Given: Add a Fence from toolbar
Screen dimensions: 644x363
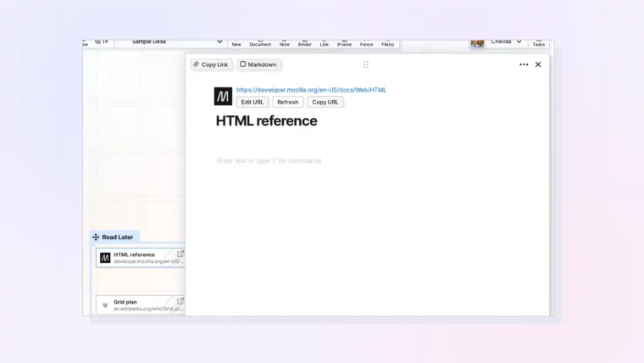Looking at the screenshot, I should 366,42.
